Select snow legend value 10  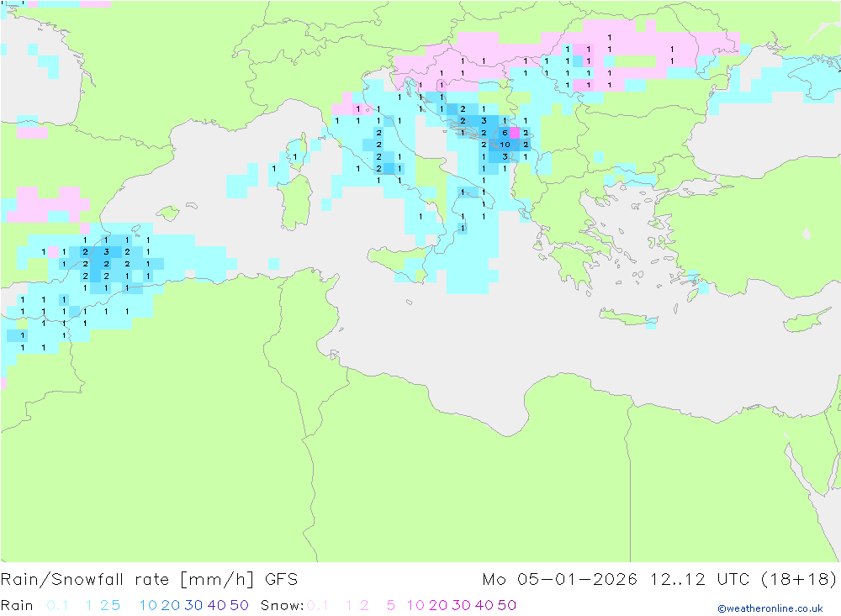(x=415, y=605)
